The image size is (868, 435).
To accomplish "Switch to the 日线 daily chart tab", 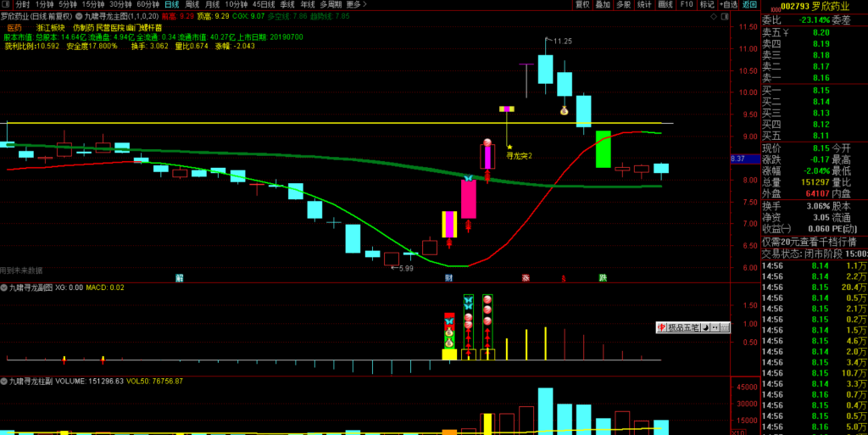I will (171, 4).
